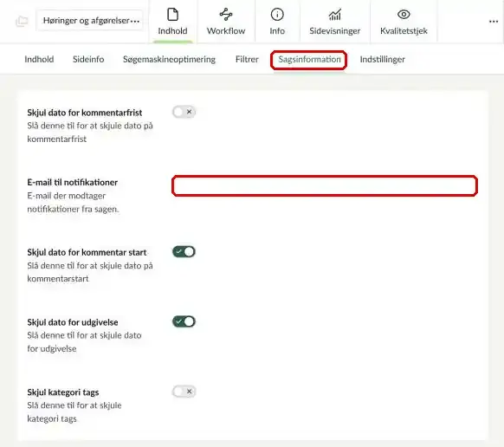Screen dimensions: 504x447
Task: Open the Info circle icon tab
Action: point(277,22)
